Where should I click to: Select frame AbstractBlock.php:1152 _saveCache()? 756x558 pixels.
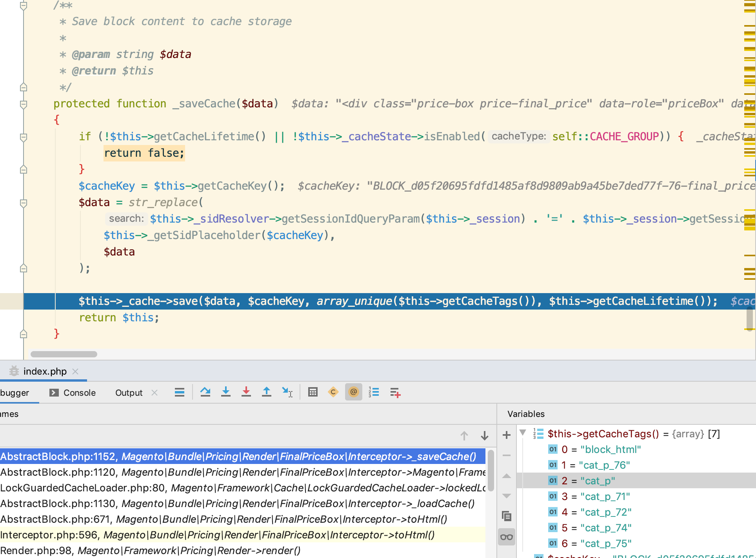click(243, 457)
